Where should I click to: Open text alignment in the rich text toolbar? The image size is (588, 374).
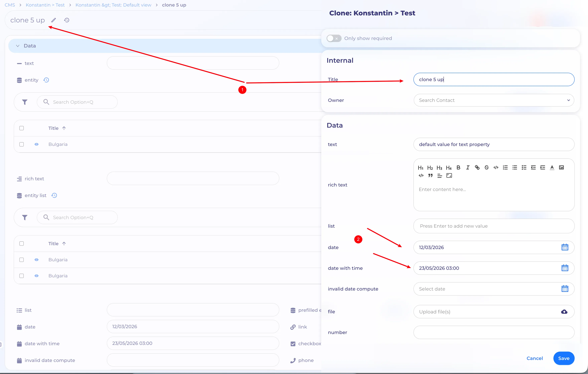tap(439, 175)
